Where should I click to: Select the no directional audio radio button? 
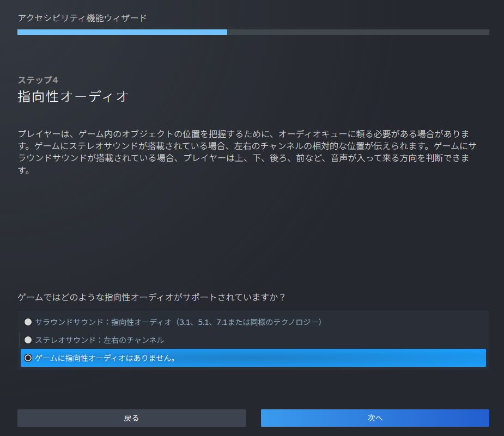28,358
